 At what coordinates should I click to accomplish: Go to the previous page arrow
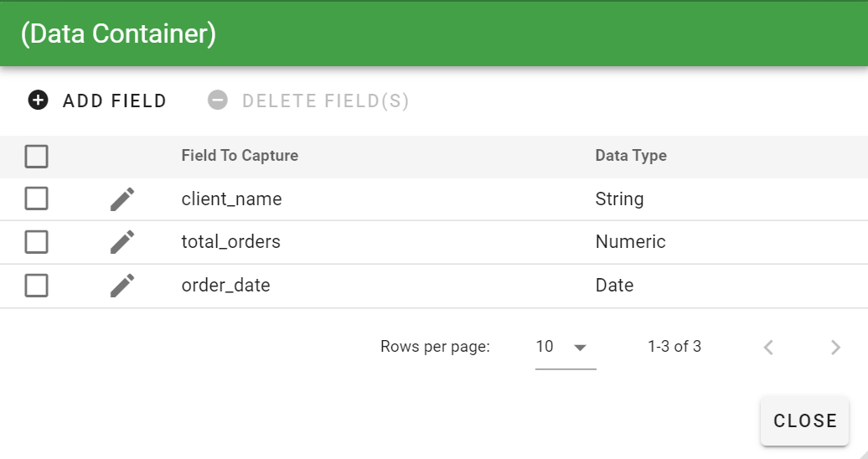coord(768,347)
